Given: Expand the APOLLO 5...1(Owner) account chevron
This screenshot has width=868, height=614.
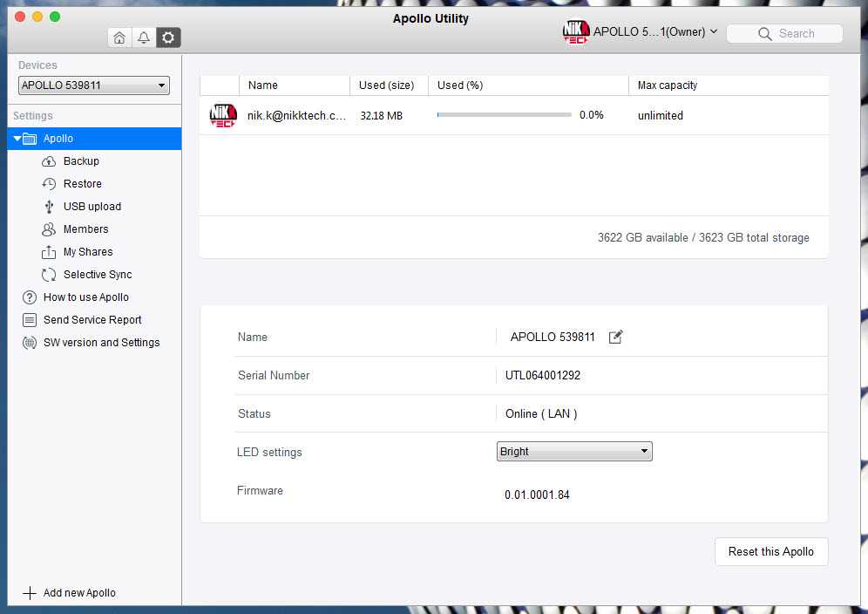Looking at the screenshot, I should (714, 31).
